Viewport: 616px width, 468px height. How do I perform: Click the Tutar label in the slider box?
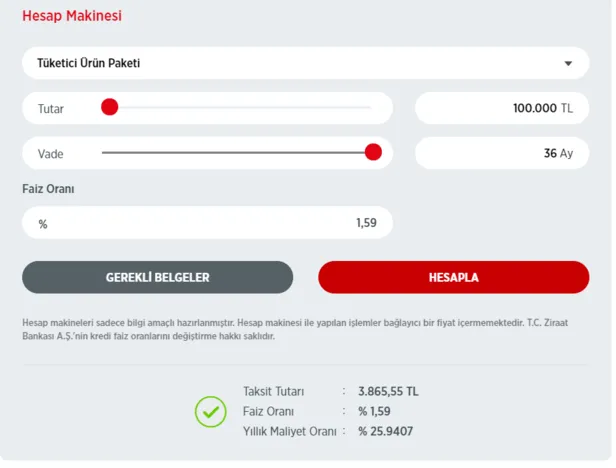click(x=51, y=108)
